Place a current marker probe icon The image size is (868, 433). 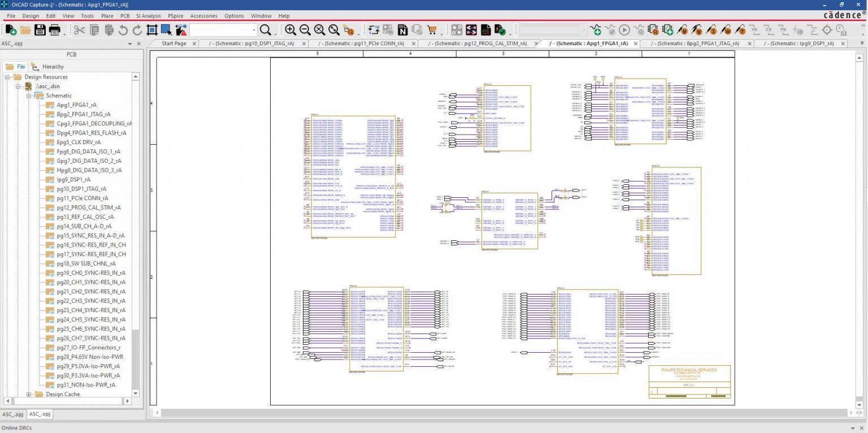(x=712, y=30)
